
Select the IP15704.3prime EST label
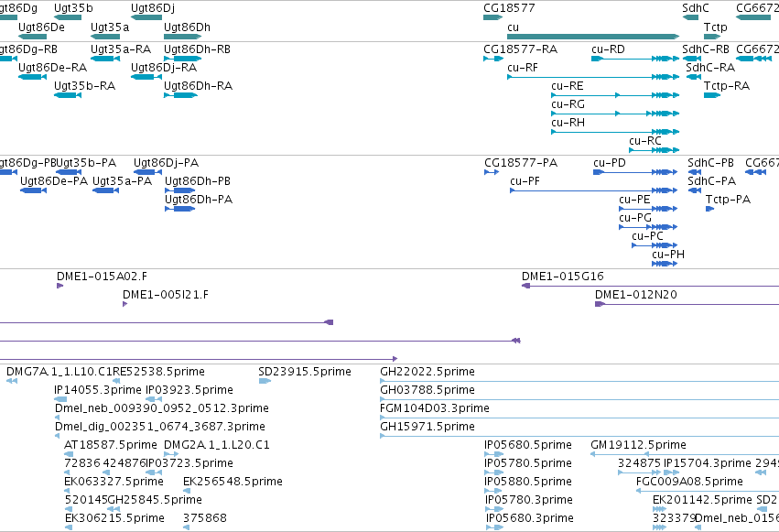[x=708, y=463]
